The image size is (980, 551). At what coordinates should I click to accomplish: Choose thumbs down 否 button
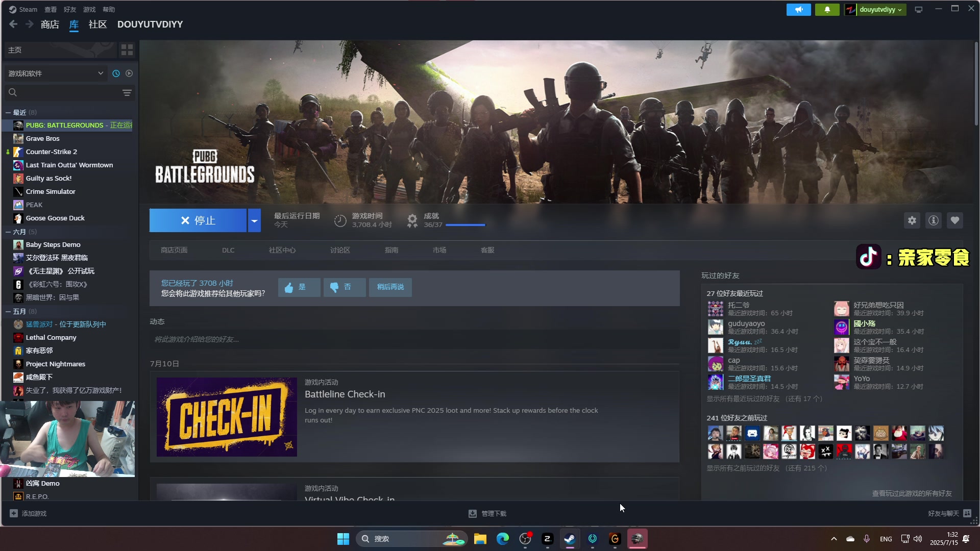345,287
